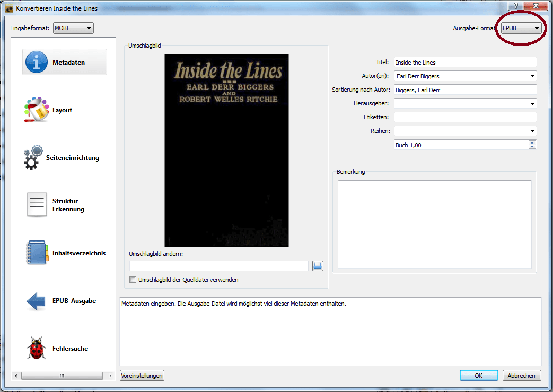The height and width of the screenshot is (392, 553).
Task: Expand the Reihen dropdown
Action: point(532,131)
